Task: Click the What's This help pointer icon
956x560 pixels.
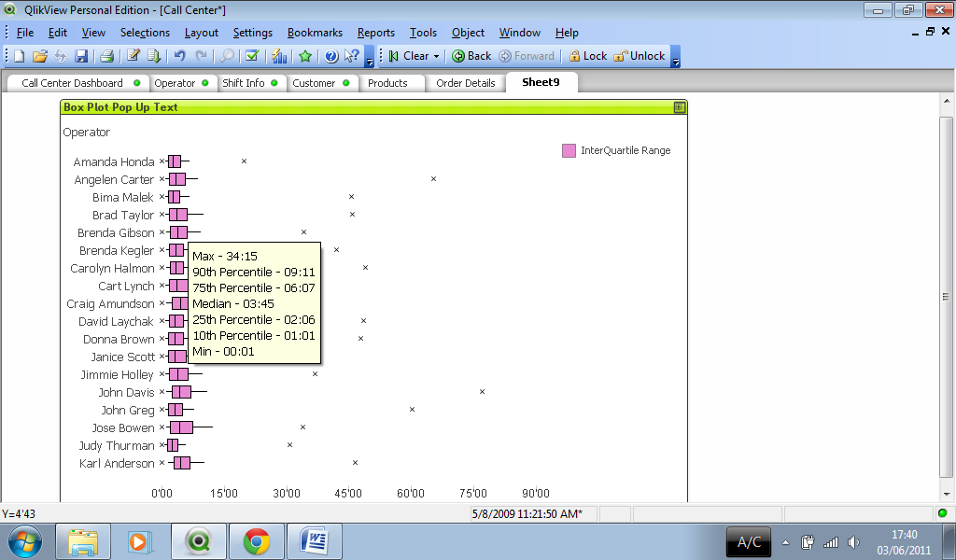Action: (x=352, y=56)
